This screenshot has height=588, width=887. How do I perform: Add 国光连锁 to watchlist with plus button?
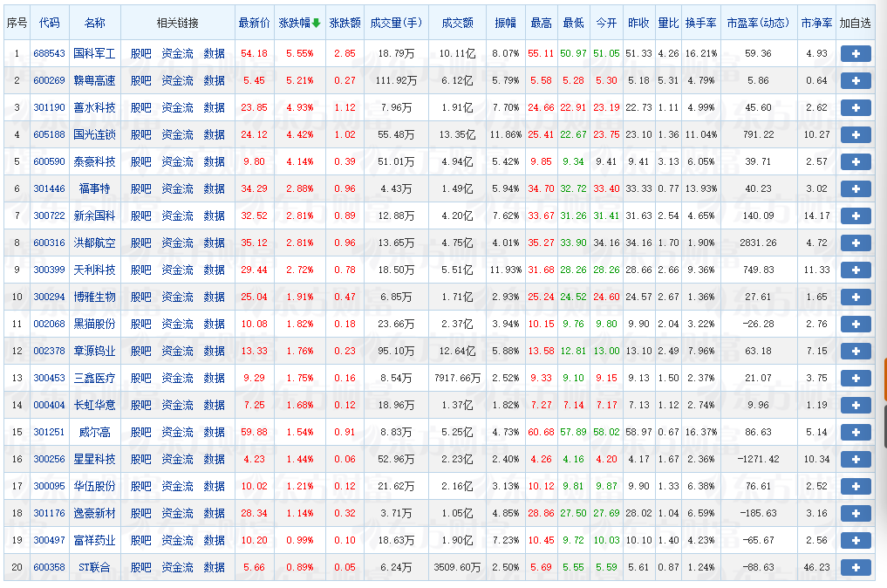pyautogui.click(x=856, y=134)
